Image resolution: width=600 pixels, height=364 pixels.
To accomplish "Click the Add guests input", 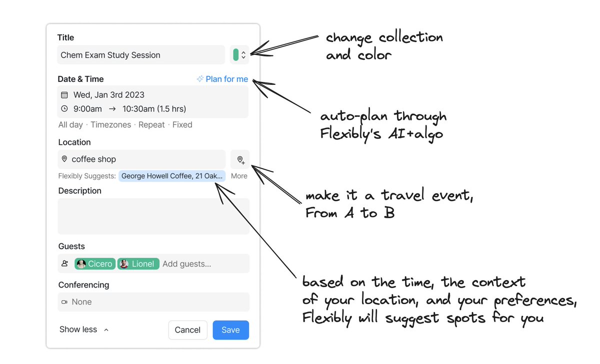I will coord(187,264).
